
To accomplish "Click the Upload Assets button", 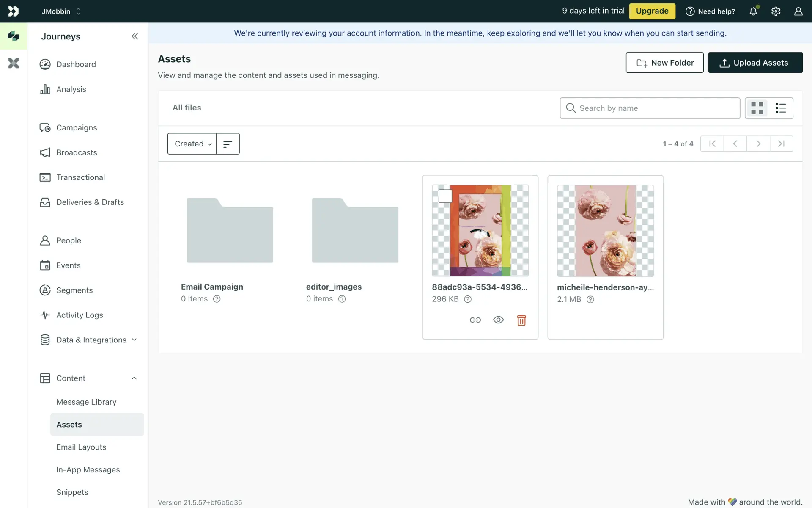I will tap(755, 63).
